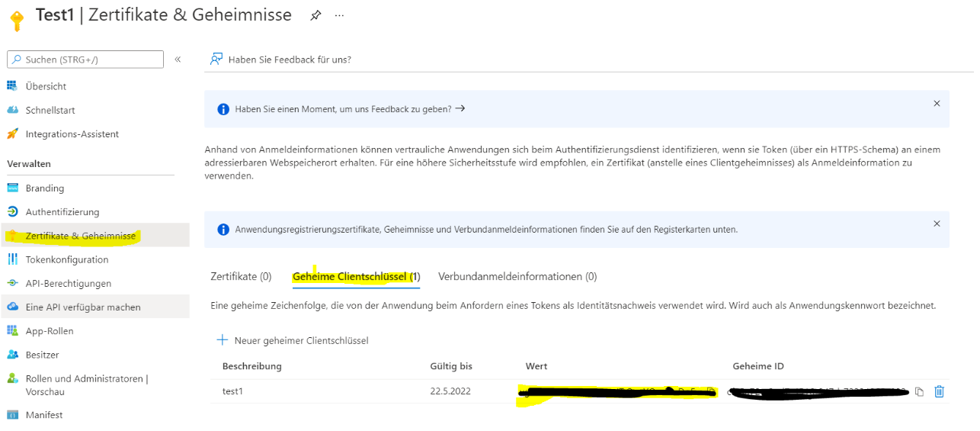Click Neuer geheimer Clientschlüssel

293,340
